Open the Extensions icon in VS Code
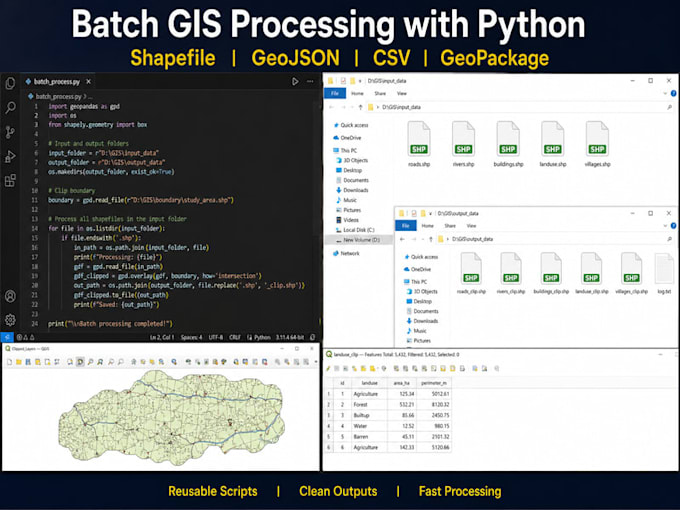The width and height of the screenshot is (680, 510). (10, 180)
